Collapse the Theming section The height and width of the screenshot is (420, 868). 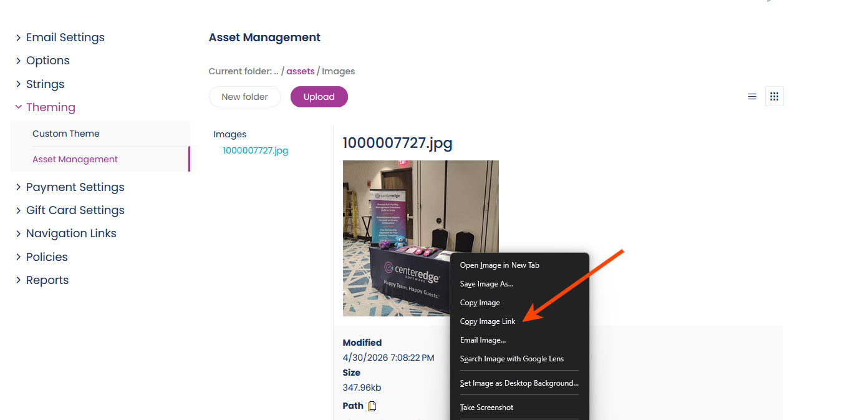point(45,107)
